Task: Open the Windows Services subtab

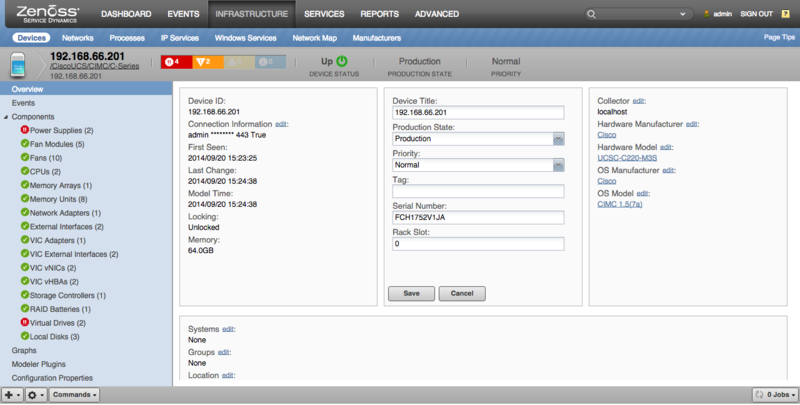Action: 245,38
